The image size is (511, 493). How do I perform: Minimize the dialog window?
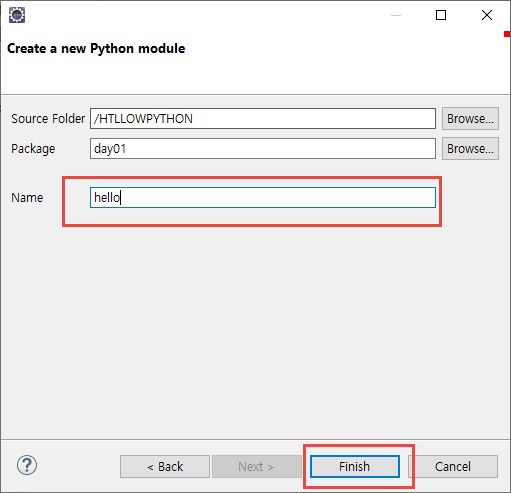pyautogui.click(x=396, y=15)
